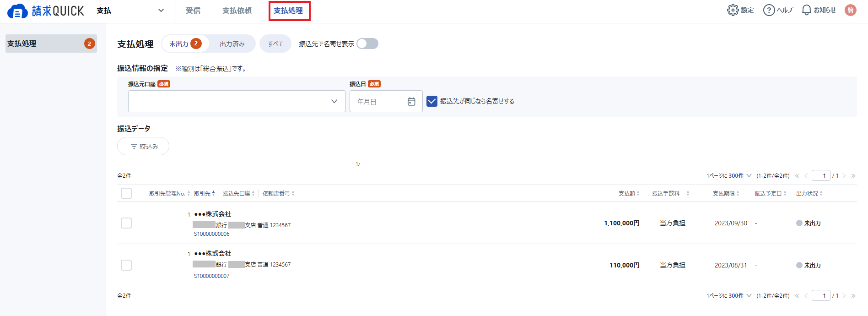Screen dimensions: 868x316
Task: Go to first page at top pagination
Action: point(797,176)
